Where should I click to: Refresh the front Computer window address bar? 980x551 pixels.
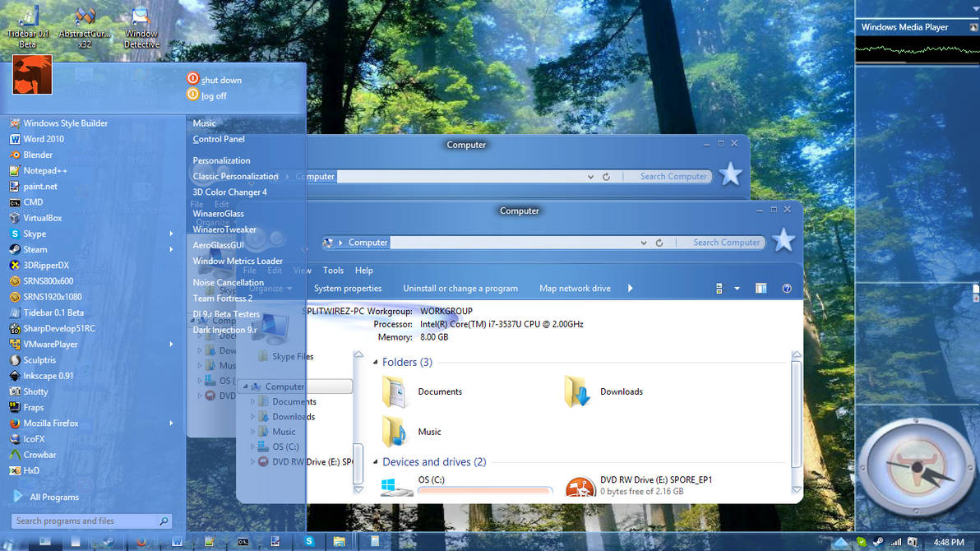coord(659,243)
